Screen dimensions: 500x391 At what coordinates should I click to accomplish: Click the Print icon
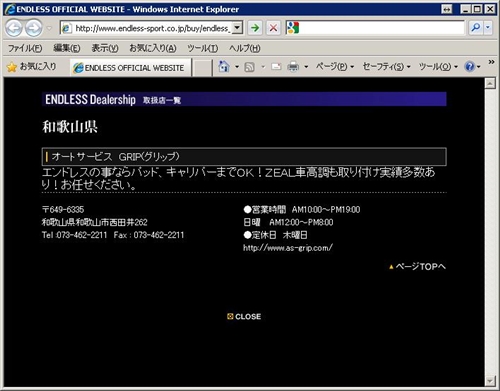(293, 67)
